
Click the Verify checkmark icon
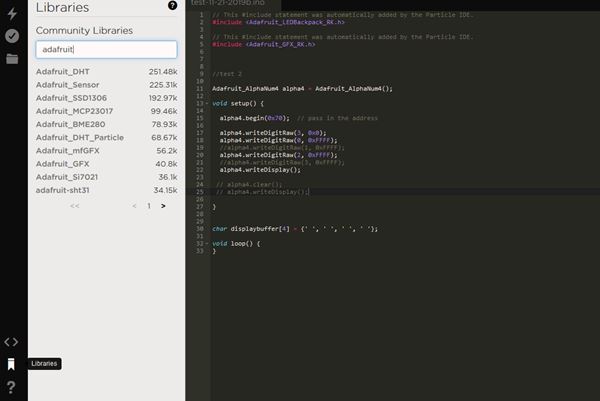(x=12, y=36)
